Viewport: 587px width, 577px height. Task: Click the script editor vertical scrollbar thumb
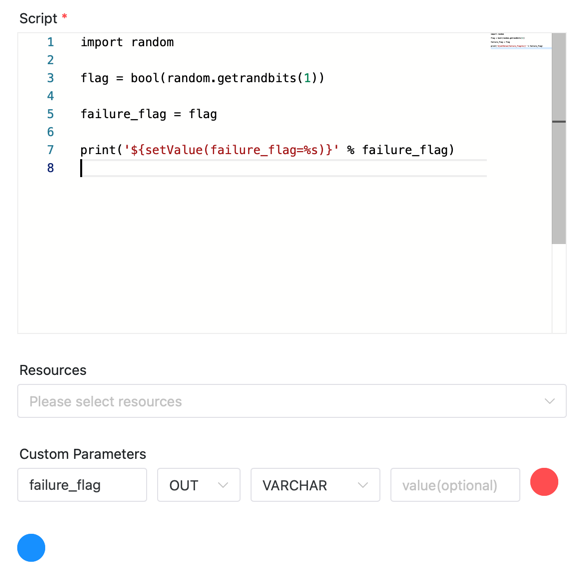tap(559, 139)
